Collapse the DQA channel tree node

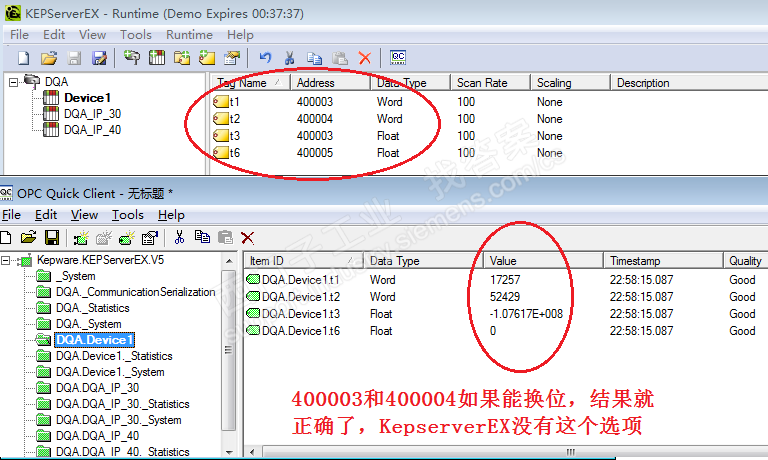[13, 82]
